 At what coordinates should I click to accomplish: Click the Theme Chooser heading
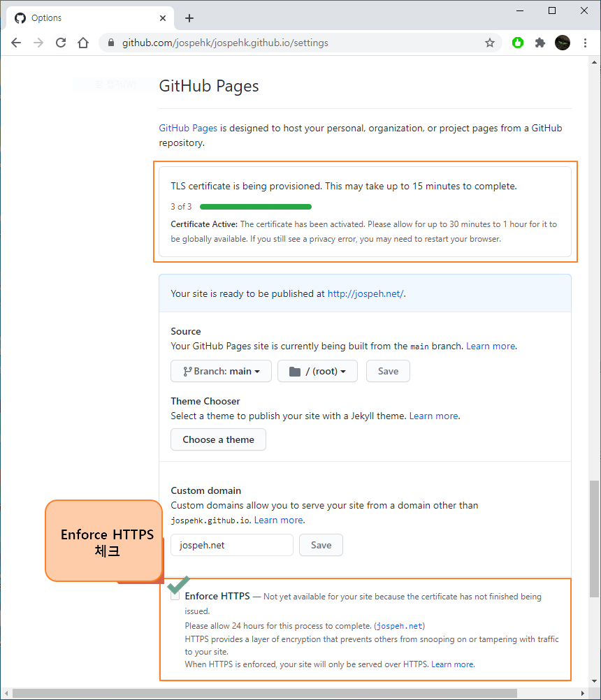(x=205, y=401)
